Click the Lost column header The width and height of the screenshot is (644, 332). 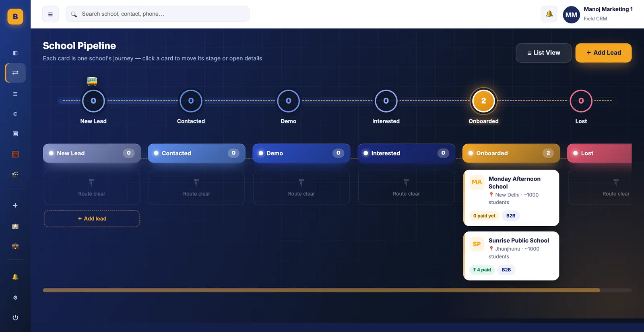point(599,153)
